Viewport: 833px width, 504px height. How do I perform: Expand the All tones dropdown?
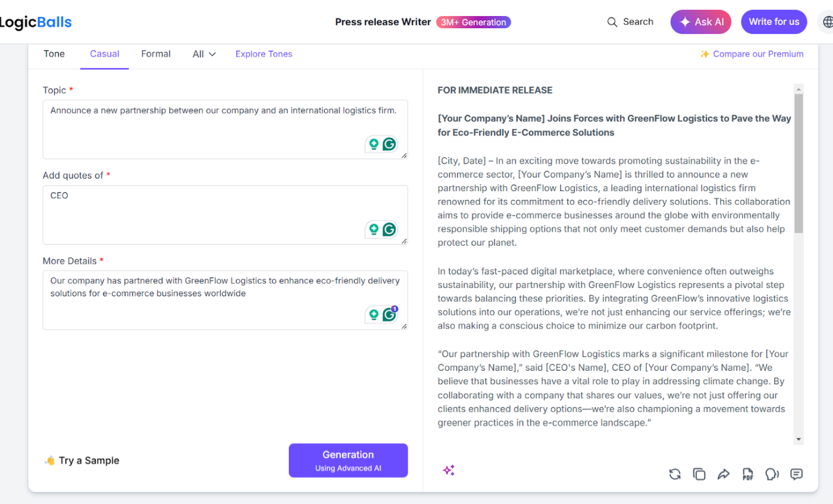pyautogui.click(x=204, y=54)
